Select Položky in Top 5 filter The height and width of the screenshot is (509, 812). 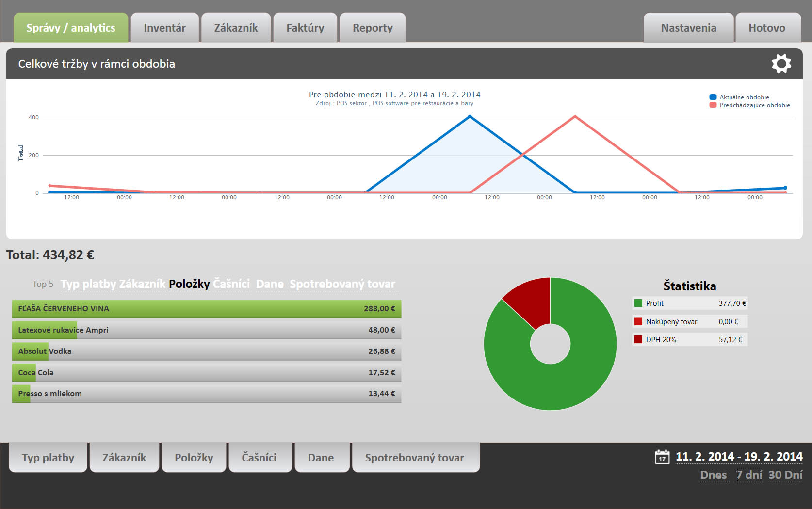(189, 284)
